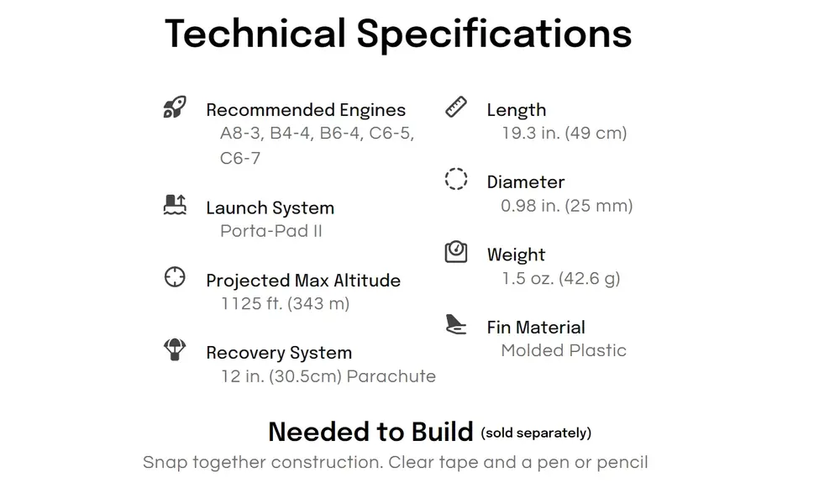Image resolution: width=840 pixels, height=504 pixels.
Task: Click the scale icon next to Weight
Action: pyautogui.click(x=456, y=252)
